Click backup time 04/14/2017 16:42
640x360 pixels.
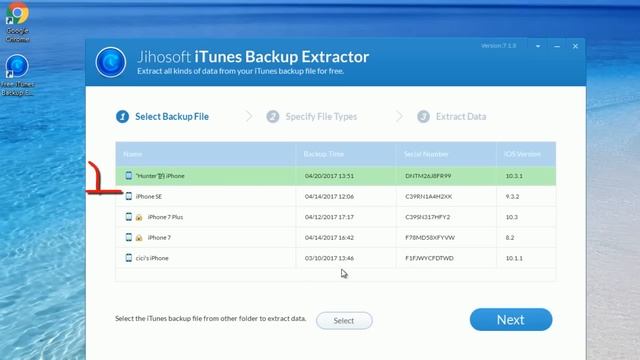point(329,238)
